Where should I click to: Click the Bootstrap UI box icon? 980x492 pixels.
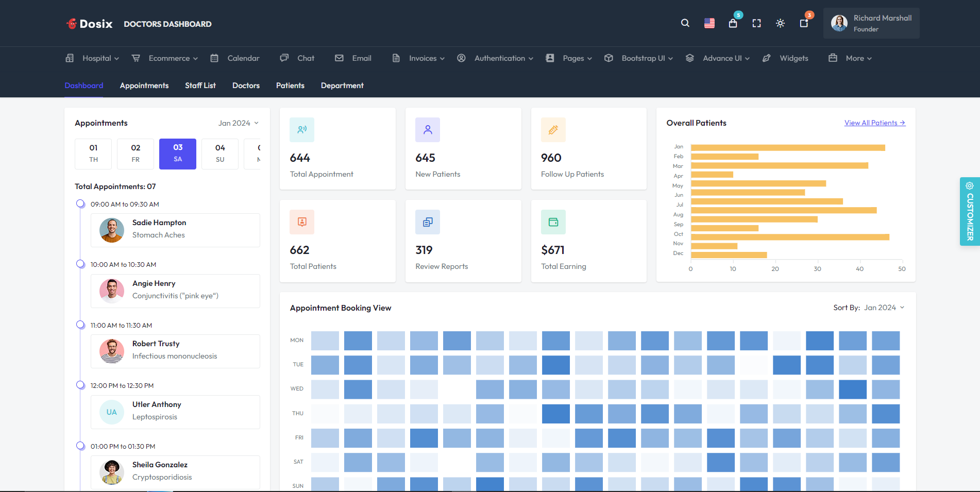coord(609,58)
